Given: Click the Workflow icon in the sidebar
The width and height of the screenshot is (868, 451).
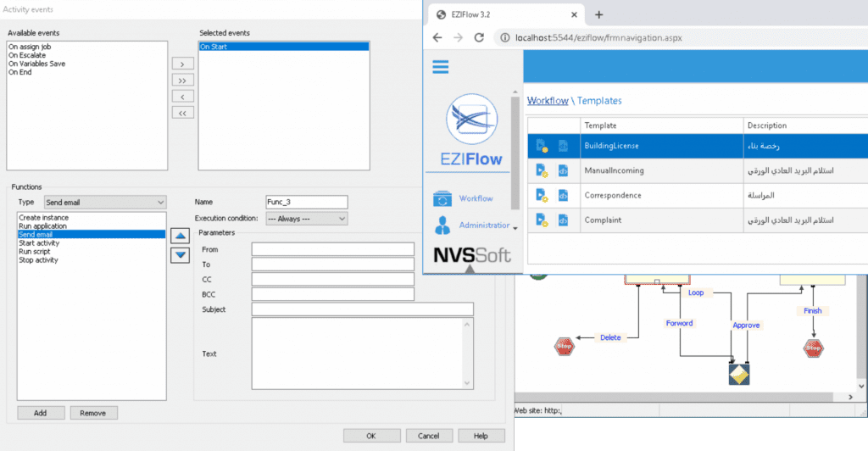Looking at the screenshot, I should 442,199.
